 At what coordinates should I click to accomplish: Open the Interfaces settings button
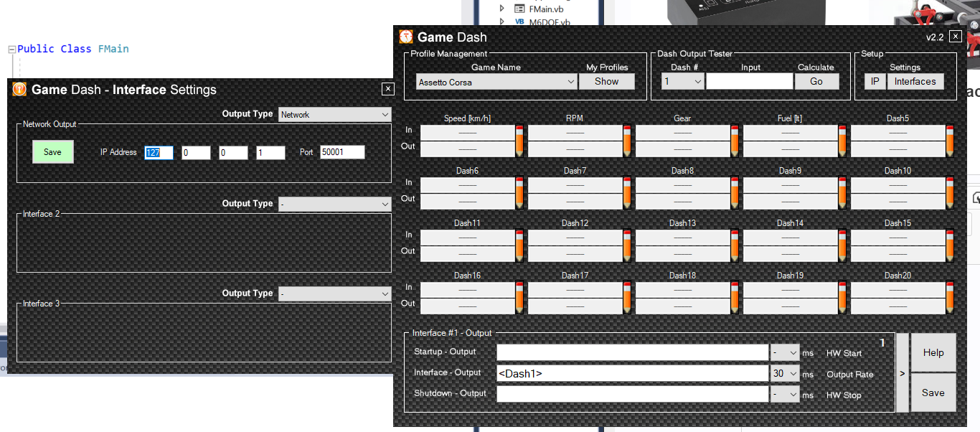click(x=915, y=82)
